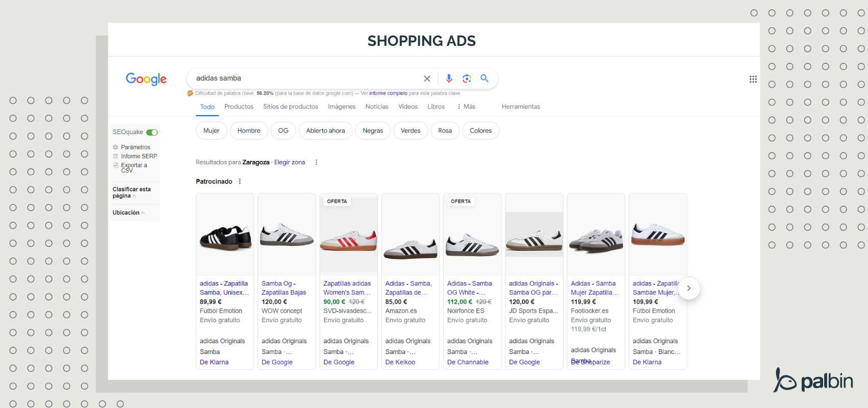This screenshot has height=408, width=868.
Task: Switch to the Productos tab
Action: (x=239, y=107)
